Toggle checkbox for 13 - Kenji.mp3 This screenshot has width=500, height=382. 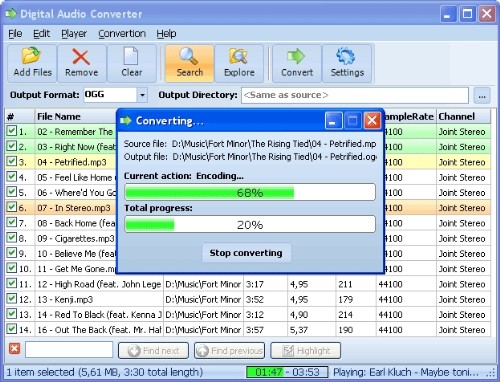click(12, 299)
